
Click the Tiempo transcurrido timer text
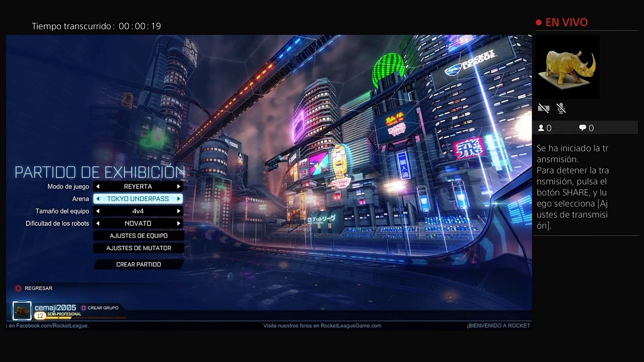pos(96,26)
